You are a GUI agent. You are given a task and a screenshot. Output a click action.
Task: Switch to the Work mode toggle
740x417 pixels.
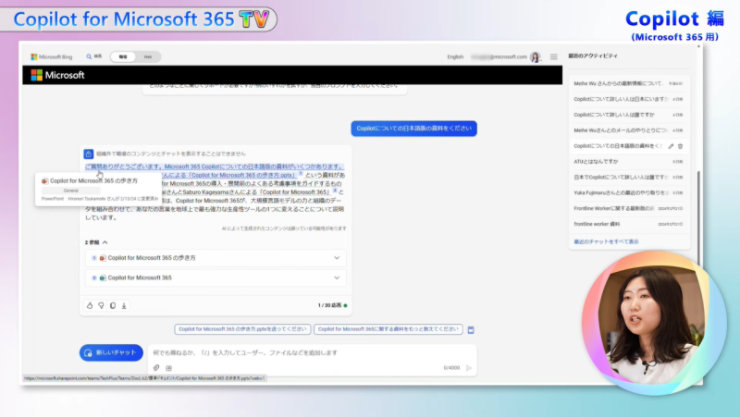coord(123,57)
